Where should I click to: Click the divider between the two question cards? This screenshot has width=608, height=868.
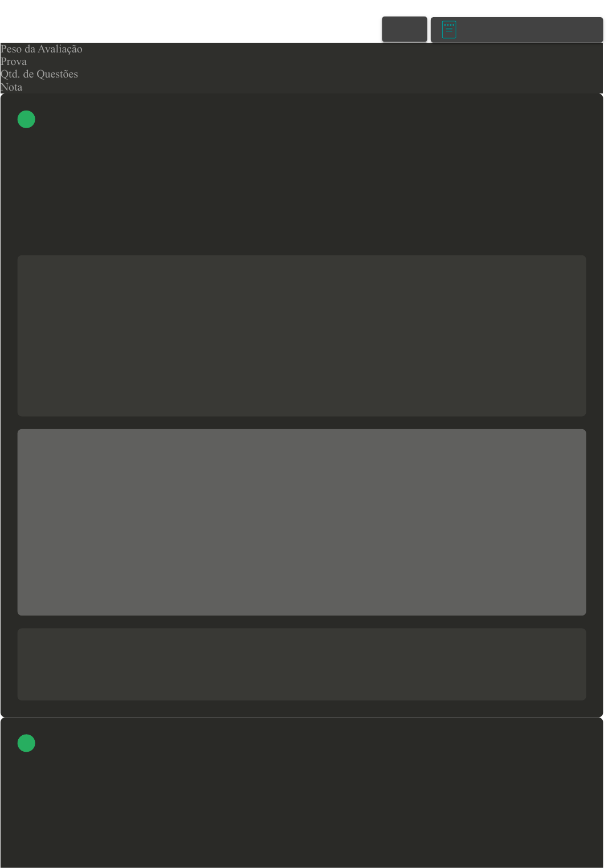301,717
